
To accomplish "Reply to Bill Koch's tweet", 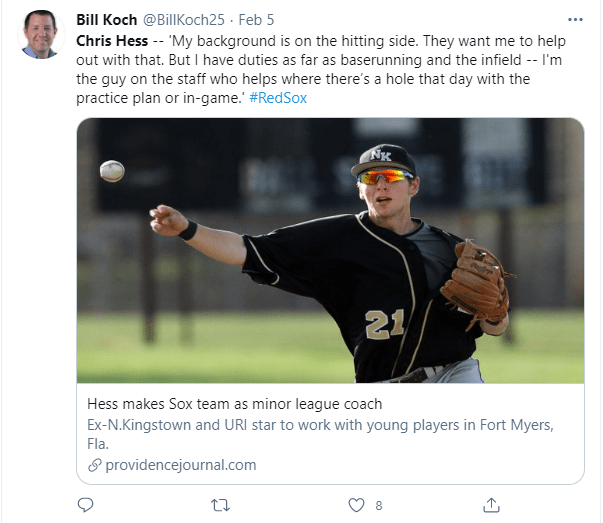I will (86, 504).
